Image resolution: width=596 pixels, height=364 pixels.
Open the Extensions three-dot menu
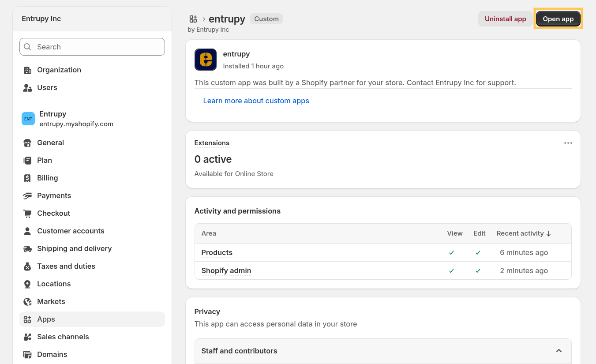[568, 143]
